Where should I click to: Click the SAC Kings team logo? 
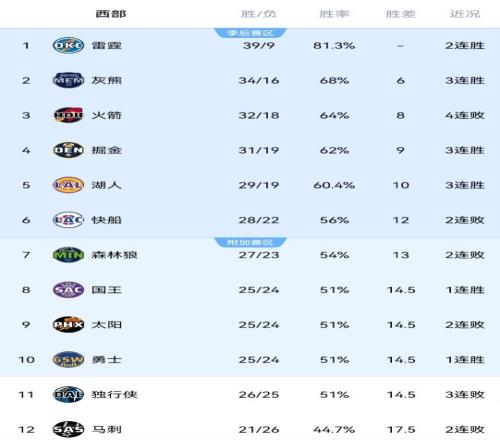pyautogui.click(x=68, y=290)
